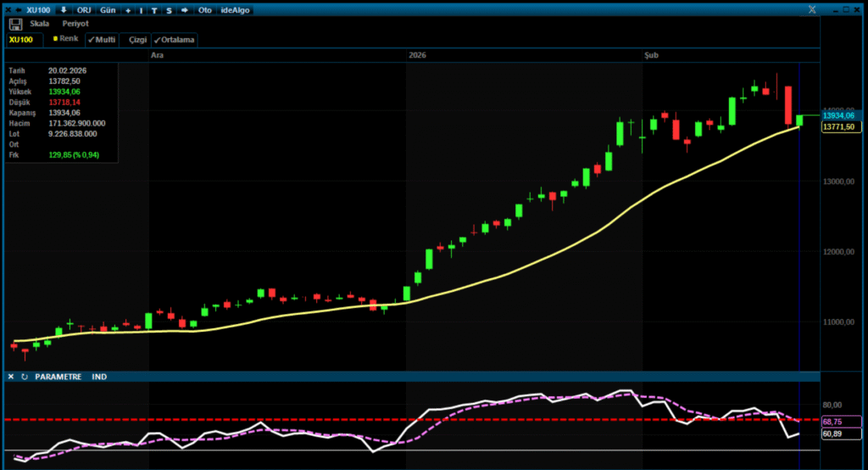Open the ORJ price type selector

(85, 10)
